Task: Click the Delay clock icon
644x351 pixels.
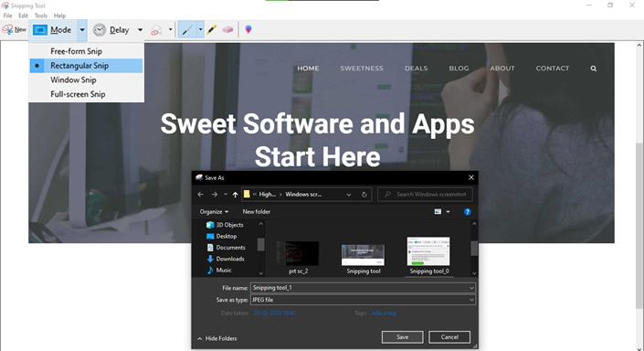Action: (x=99, y=30)
